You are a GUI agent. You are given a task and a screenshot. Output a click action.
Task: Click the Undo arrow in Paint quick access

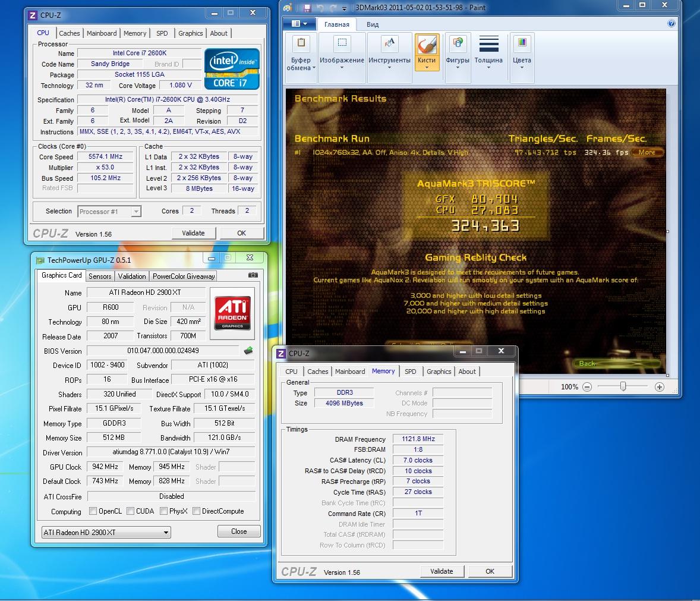pyautogui.click(x=320, y=8)
